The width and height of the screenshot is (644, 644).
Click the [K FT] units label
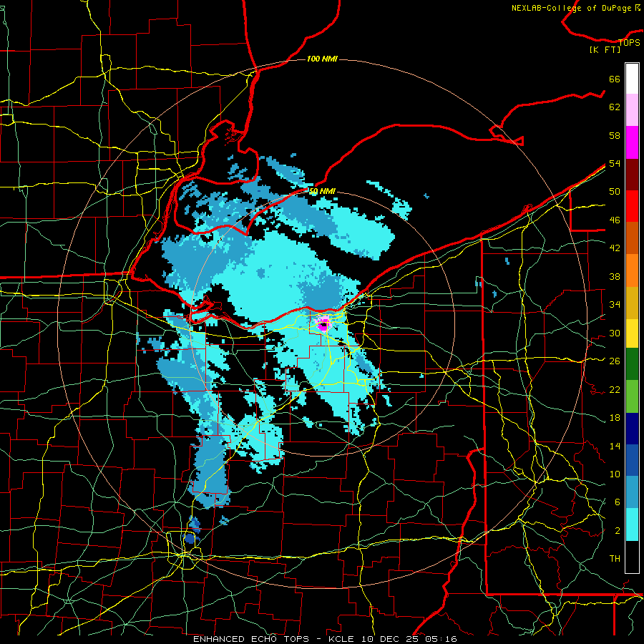point(605,49)
